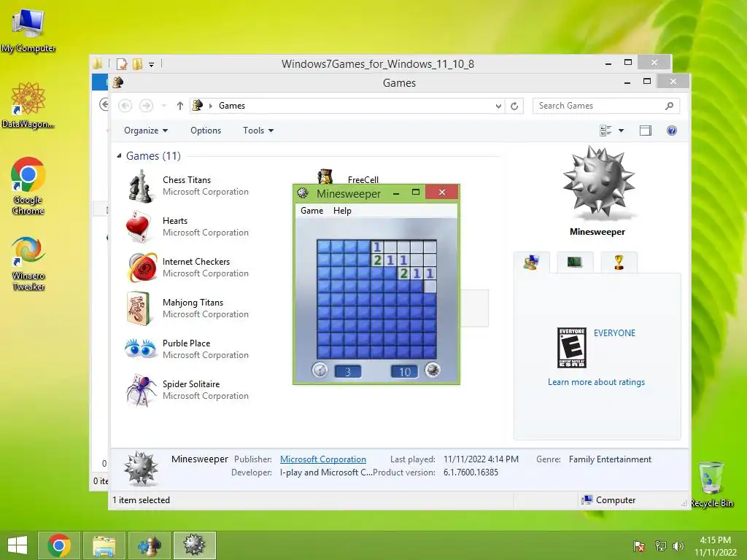Collapse the Games (11) group
The height and width of the screenshot is (560, 747).
pyautogui.click(x=119, y=156)
